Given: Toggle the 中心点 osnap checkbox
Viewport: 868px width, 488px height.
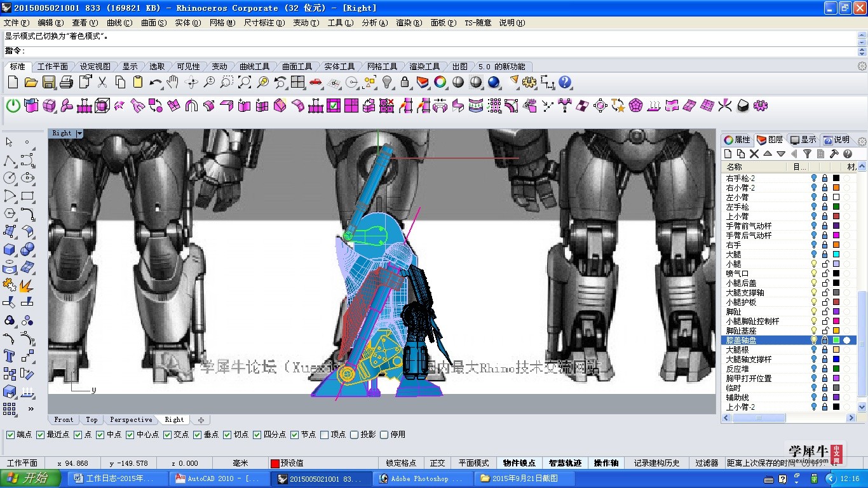Looking at the screenshot, I should point(130,435).
